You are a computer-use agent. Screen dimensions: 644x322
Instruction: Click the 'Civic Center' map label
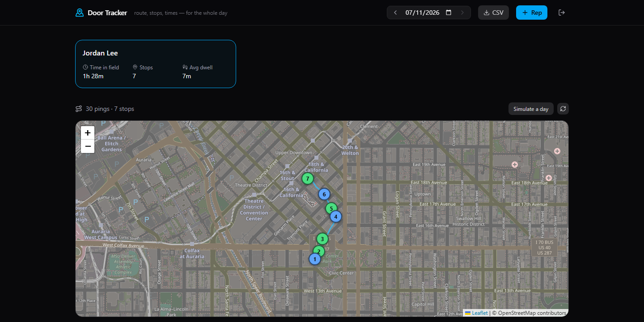341,273
